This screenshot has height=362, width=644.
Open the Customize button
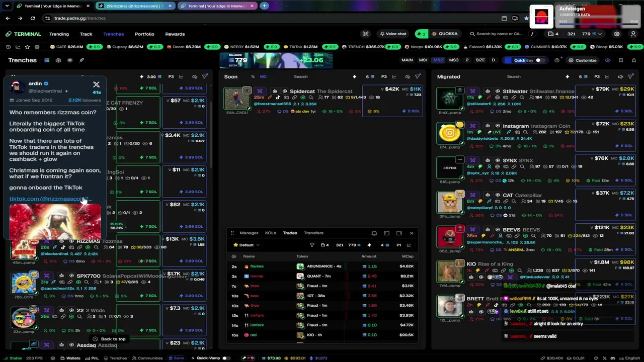582,60
